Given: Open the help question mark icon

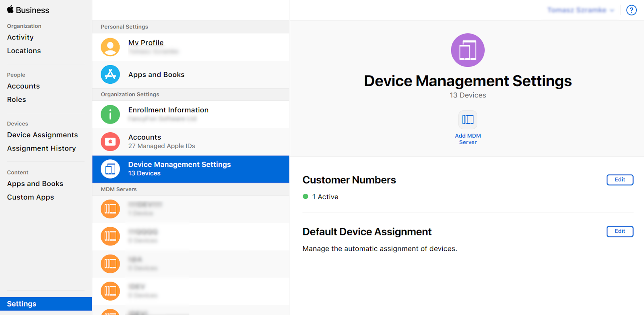Looking at the screenshot, I should (x=632, y=10).
